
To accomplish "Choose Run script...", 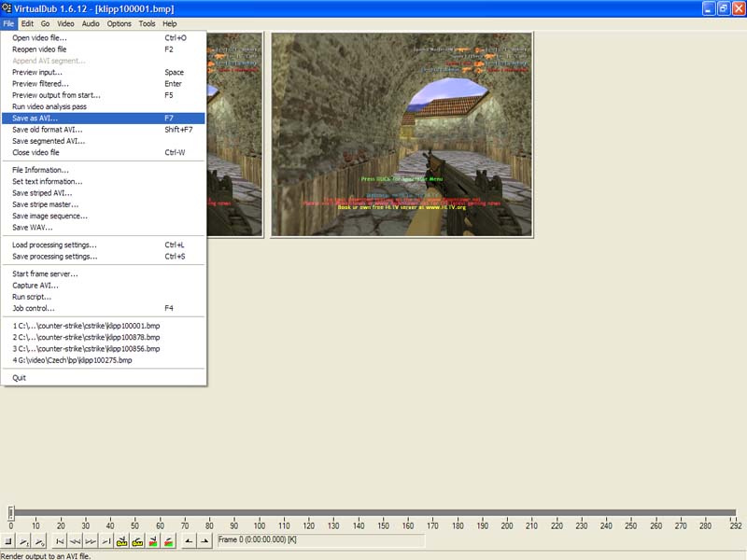I will tap(104, 297).
